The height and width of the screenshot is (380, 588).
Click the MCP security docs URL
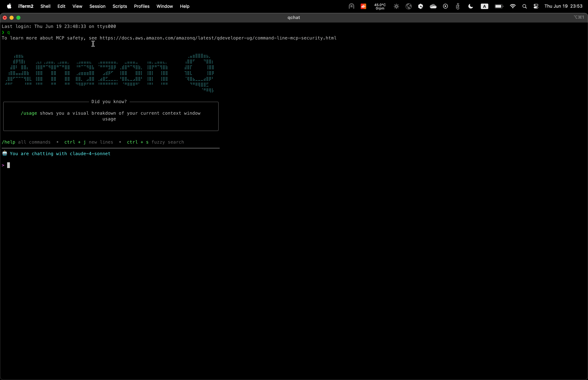[218, 38]
